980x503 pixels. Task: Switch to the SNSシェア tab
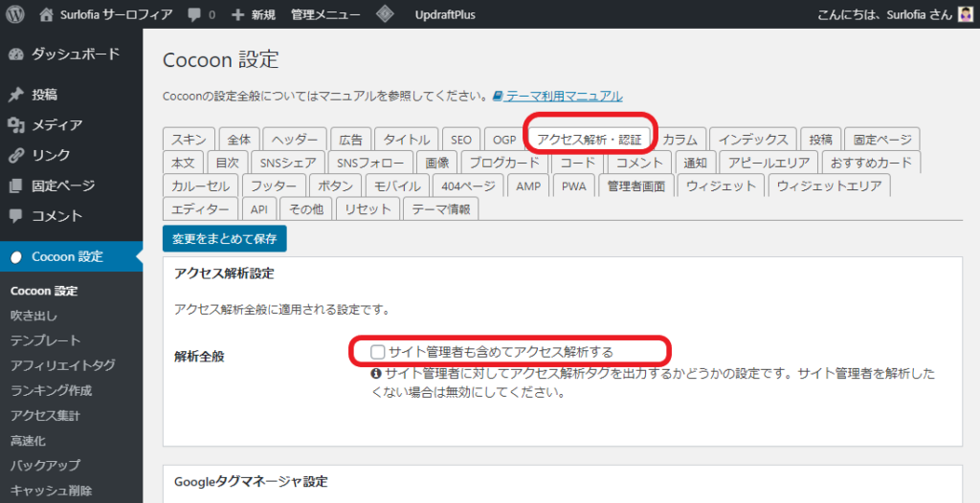(288, 163)
